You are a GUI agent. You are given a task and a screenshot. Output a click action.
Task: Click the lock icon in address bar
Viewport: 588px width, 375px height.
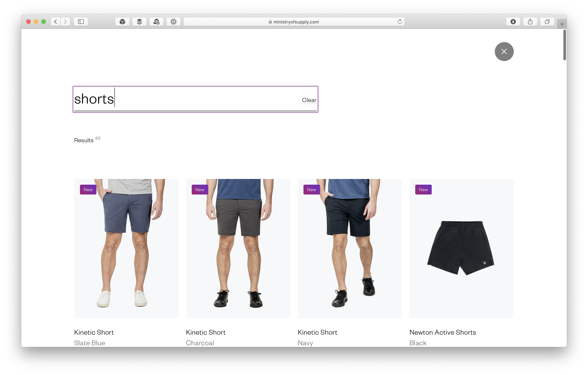[x=270, y=22]
